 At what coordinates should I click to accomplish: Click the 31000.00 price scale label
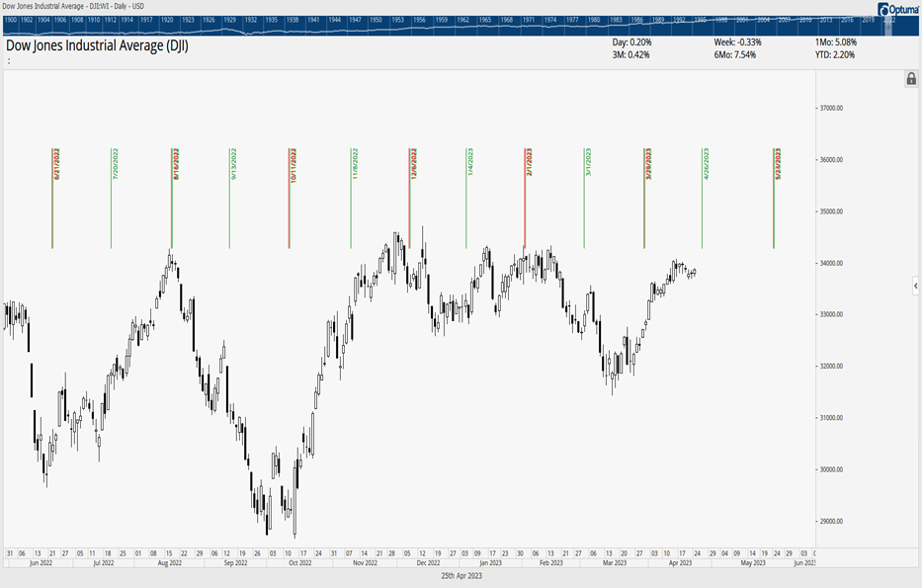831,418
